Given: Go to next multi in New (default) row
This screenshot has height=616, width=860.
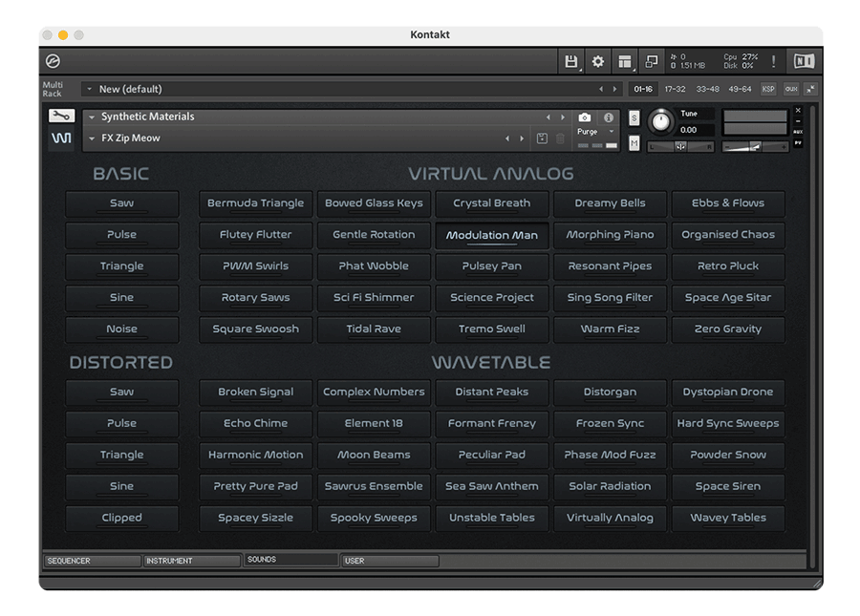Looking at the screenshot, I should click(614, 89).
